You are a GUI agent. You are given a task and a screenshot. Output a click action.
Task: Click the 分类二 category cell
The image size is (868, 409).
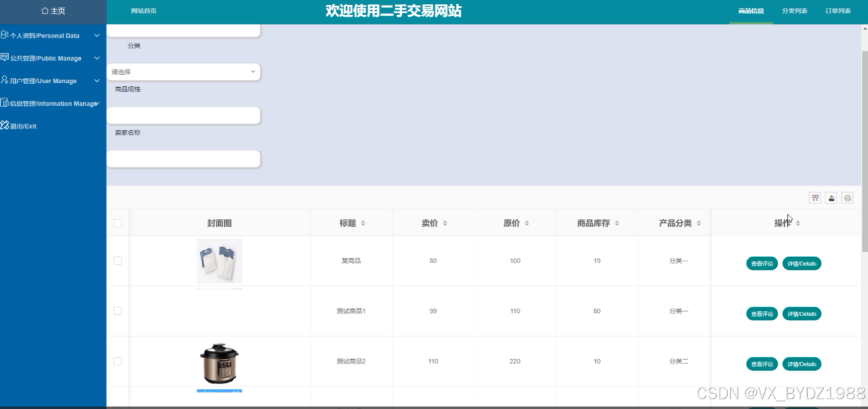pos(678,361)
